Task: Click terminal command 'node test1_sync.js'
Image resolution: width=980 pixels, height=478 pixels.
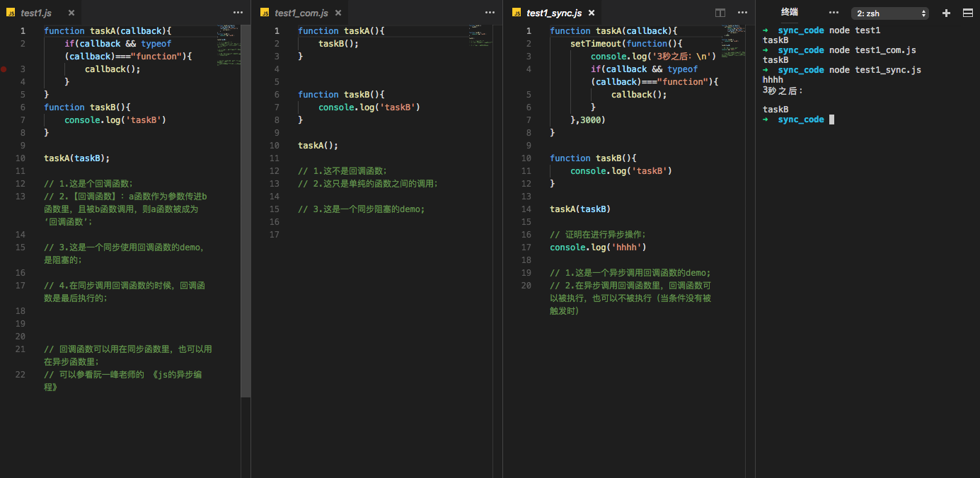Action: tap(875, 70)
